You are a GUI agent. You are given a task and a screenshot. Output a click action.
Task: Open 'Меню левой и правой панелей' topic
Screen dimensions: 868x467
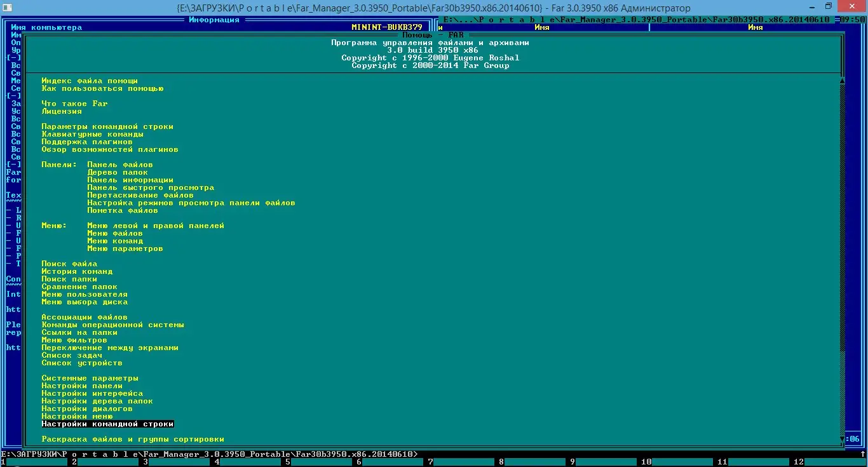click(x=156, y=226)
